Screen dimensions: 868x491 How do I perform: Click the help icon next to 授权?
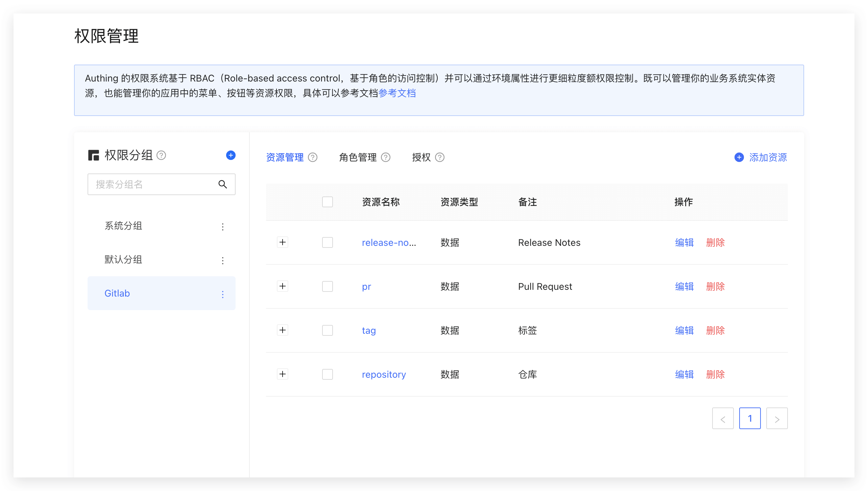tap(439, 157)
